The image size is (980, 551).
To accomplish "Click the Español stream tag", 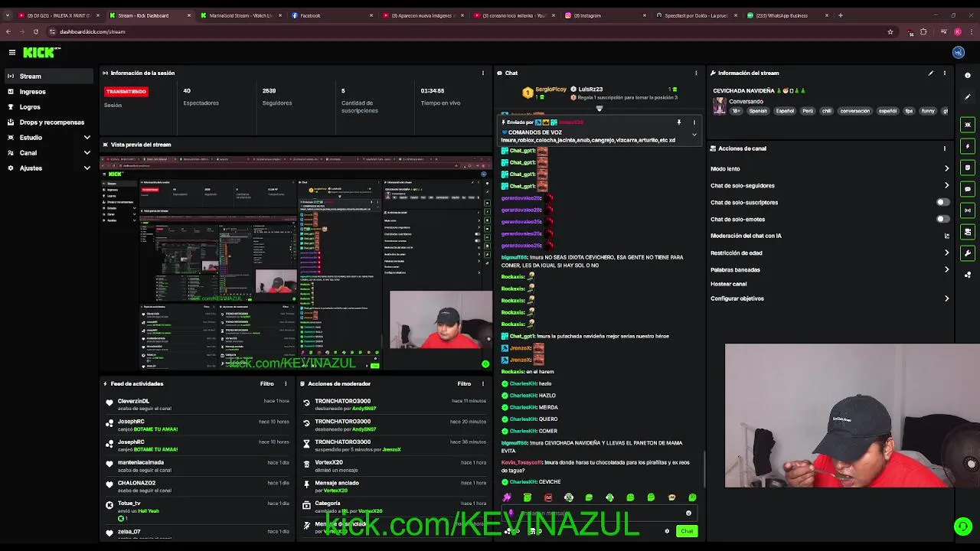I will (785, 111).
